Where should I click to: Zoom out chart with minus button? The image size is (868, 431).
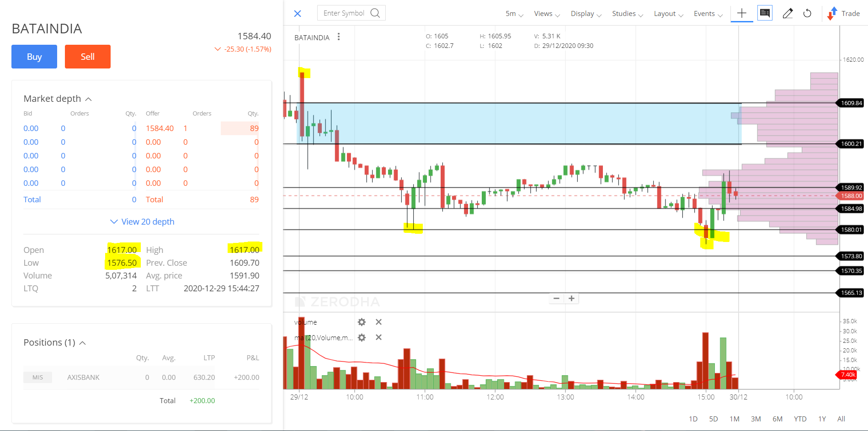coord(556,299)
